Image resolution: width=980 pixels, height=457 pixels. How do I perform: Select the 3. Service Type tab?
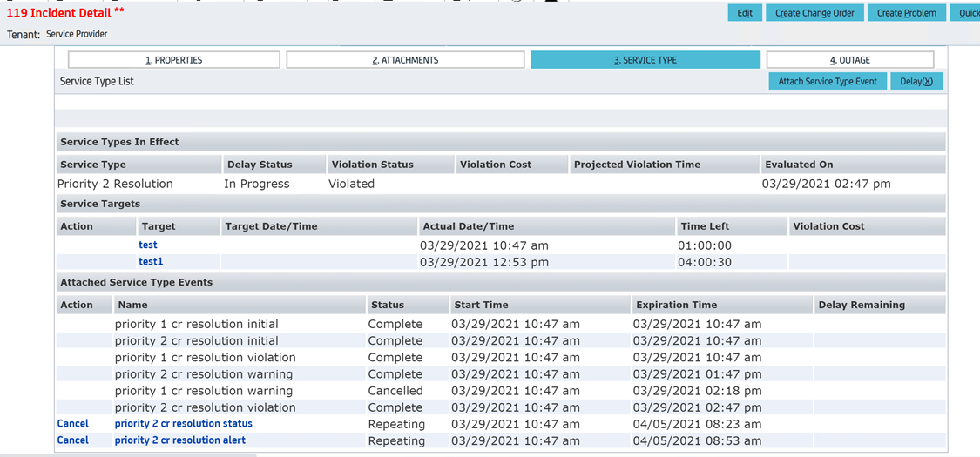tap(645, 60)
